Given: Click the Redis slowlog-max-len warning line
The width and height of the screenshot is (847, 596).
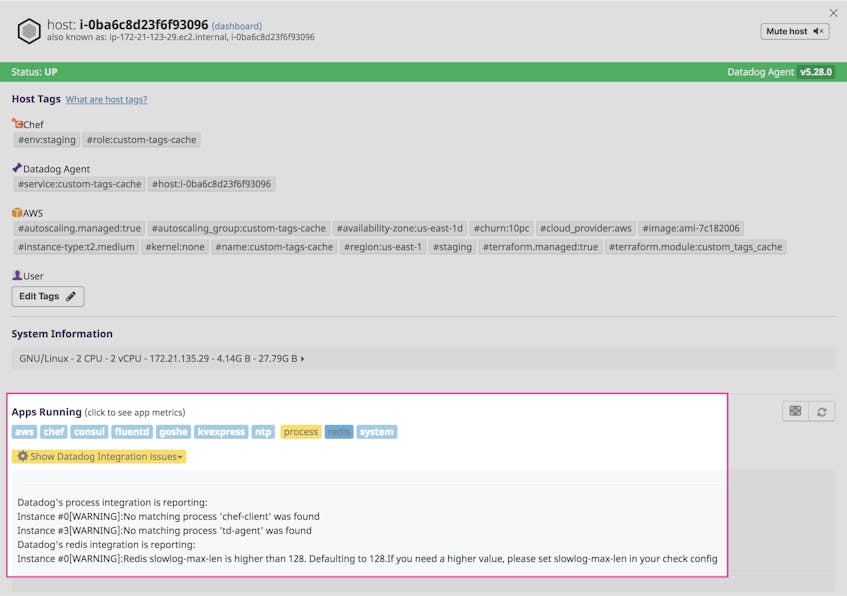Looking at the screenshot, I should pos(367,559).
